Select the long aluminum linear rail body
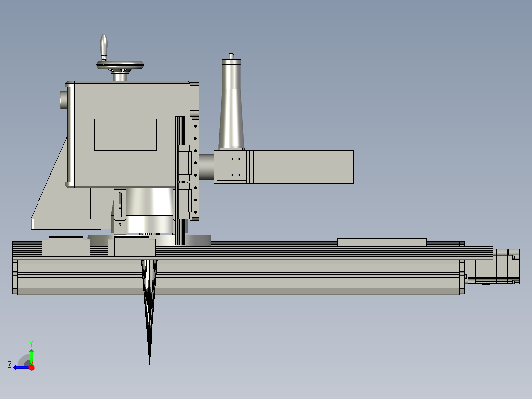Viewport: 532px width, 399px height. 238,277
